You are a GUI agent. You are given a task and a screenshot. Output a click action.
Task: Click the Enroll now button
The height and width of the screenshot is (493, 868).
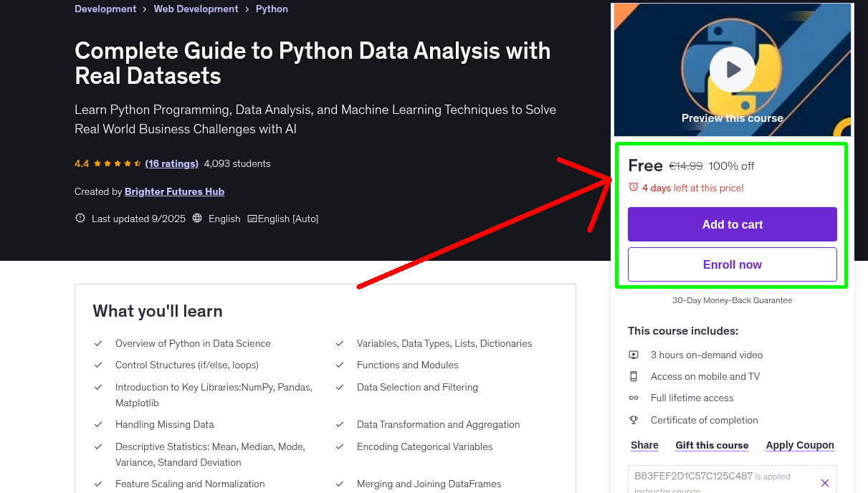coord(732,264)
